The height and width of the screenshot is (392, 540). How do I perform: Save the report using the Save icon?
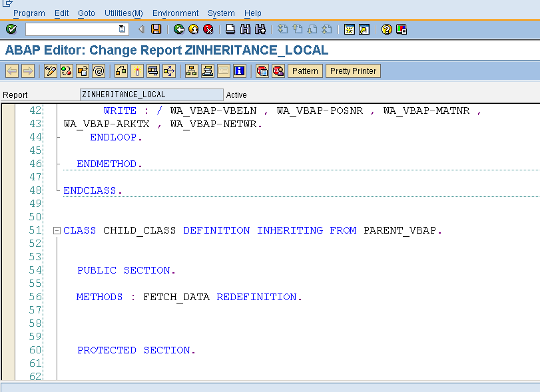(156, 29)
